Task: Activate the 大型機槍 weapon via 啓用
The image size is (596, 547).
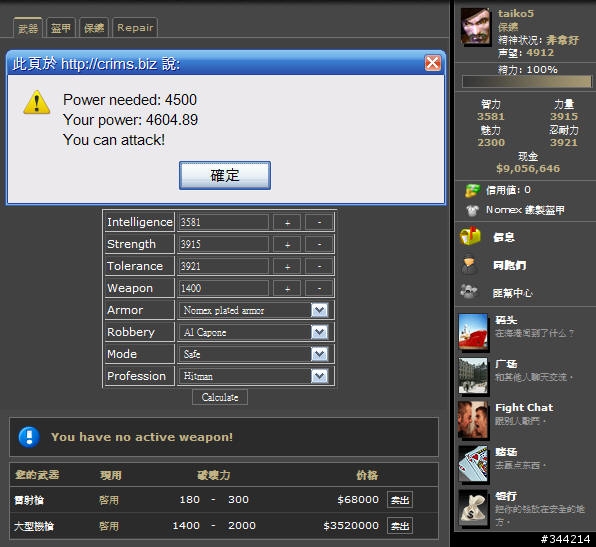Action: pyautogui.click(x=109, y=526)
